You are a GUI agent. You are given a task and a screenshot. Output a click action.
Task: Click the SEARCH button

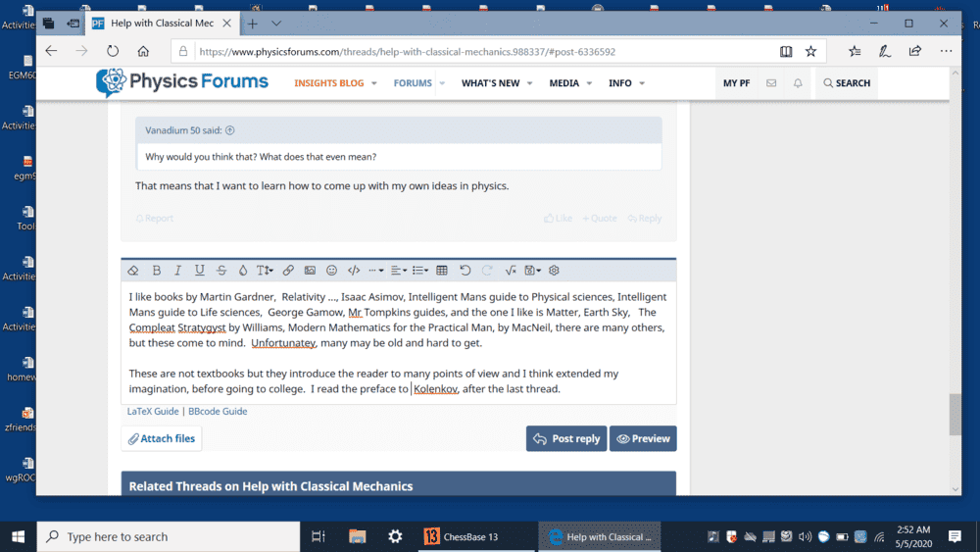(847, 83)
